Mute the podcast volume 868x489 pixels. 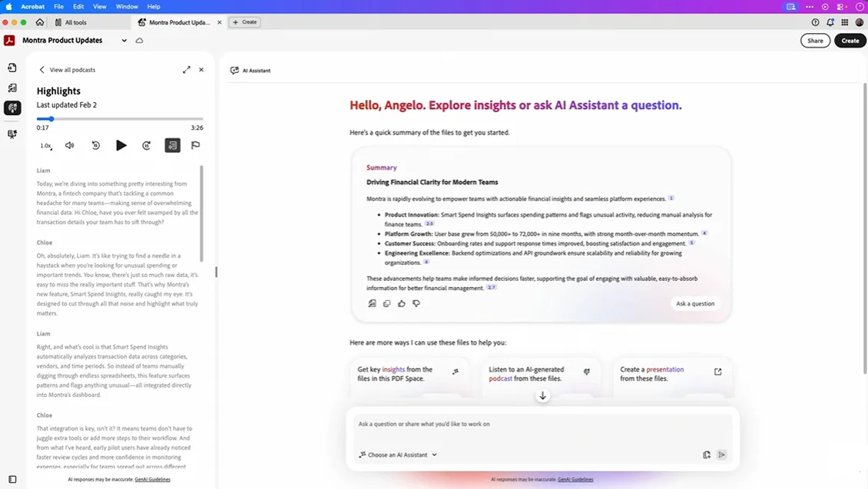click(70, 146)
